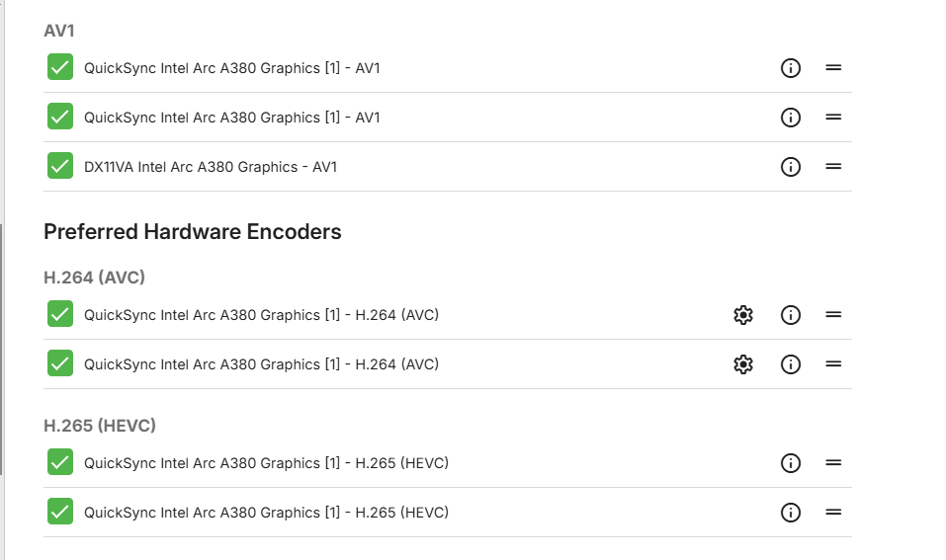The height and width of the screenshot is (560, 946).
Task: Open settings gear for first H.264 encoder
Action: point(743,315)
